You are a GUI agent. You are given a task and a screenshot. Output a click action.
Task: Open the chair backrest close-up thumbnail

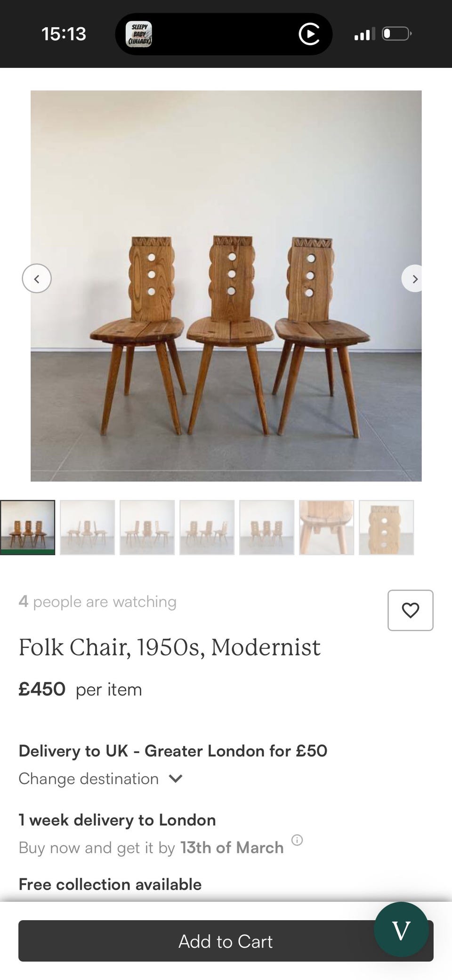(x=387, y=527)
